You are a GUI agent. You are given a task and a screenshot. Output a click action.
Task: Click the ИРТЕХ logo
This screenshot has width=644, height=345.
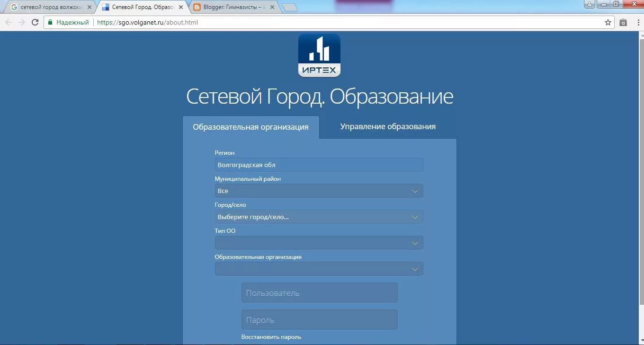(x=319, y=55)
